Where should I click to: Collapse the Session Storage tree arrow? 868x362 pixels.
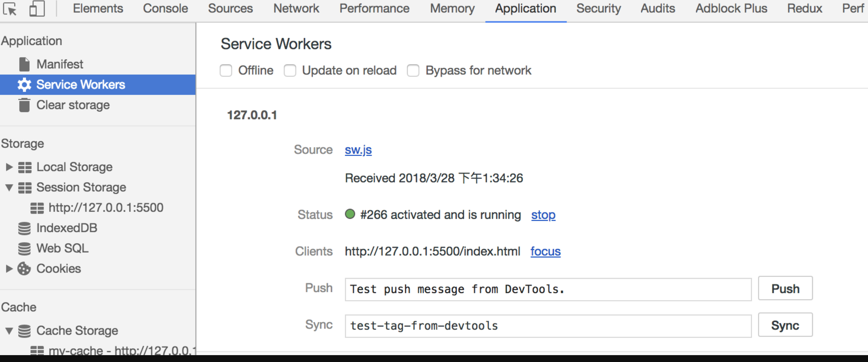point(9,188)
